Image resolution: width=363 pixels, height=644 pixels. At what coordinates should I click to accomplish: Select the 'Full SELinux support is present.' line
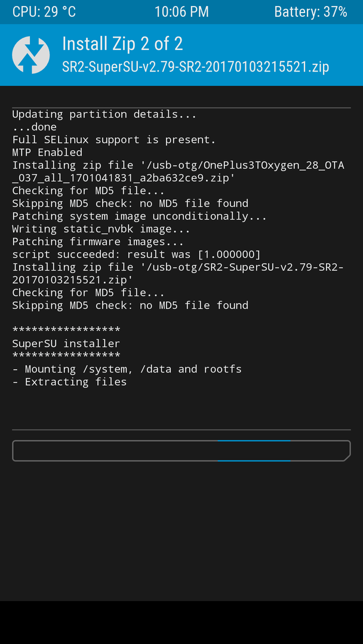pos(114,140)
